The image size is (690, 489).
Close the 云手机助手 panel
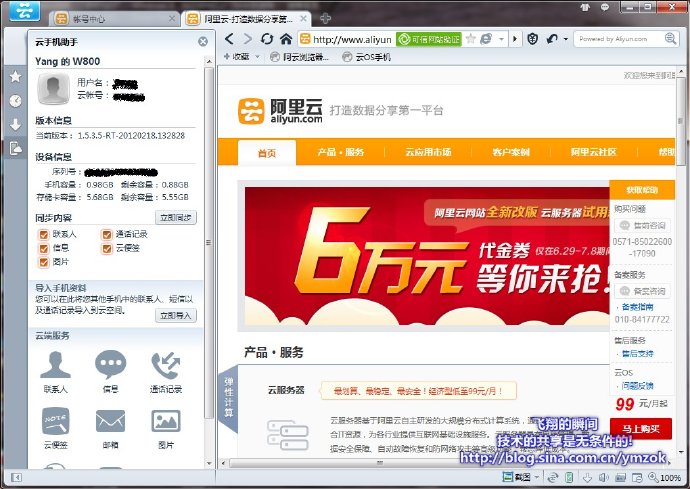click(x=203, y=41)
